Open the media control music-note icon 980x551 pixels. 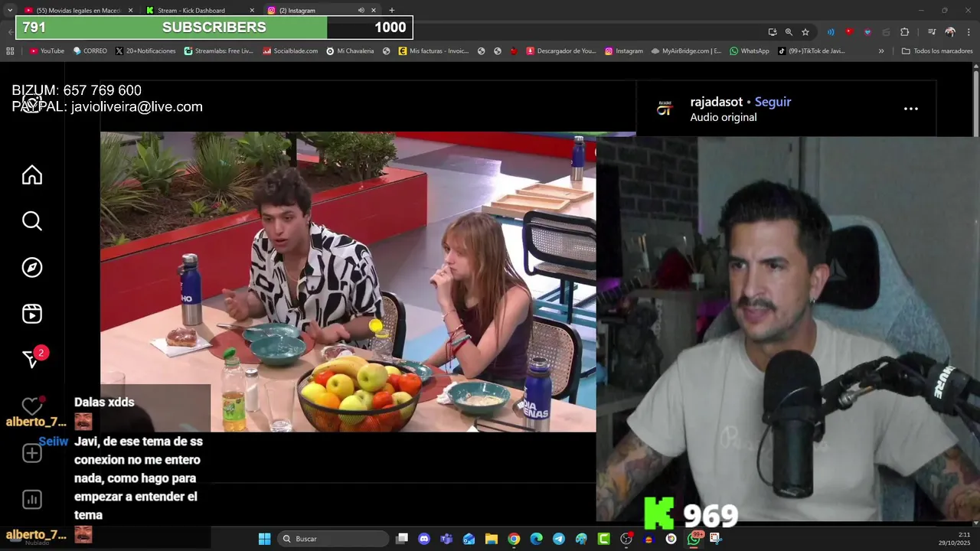point(932,32)
